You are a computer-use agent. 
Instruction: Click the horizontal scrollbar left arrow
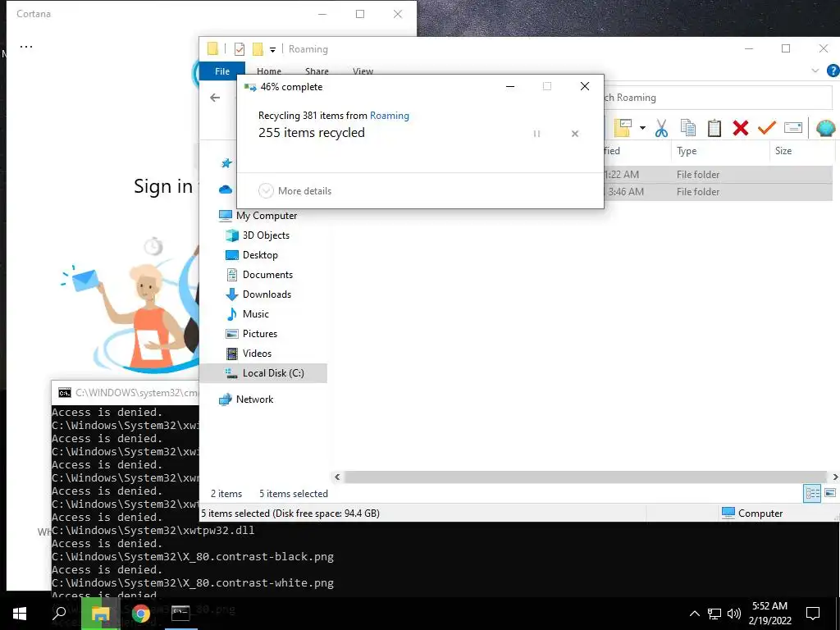pyautogui.click(x=337, y=477)
